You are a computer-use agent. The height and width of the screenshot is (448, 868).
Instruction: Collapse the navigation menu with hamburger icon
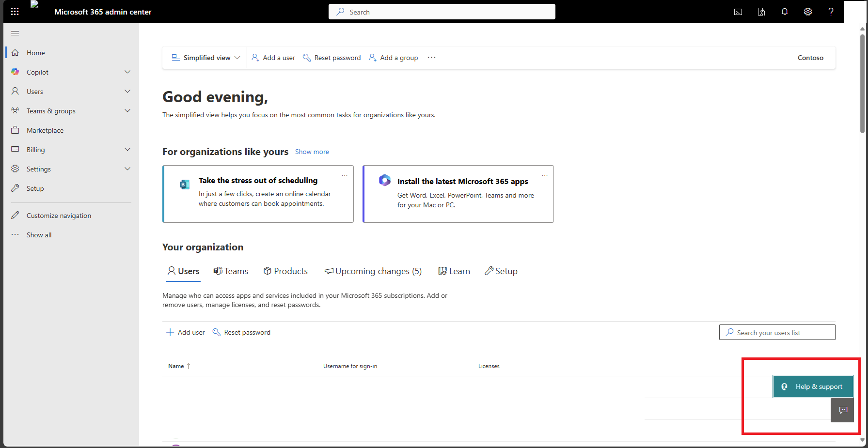(15, 33)
